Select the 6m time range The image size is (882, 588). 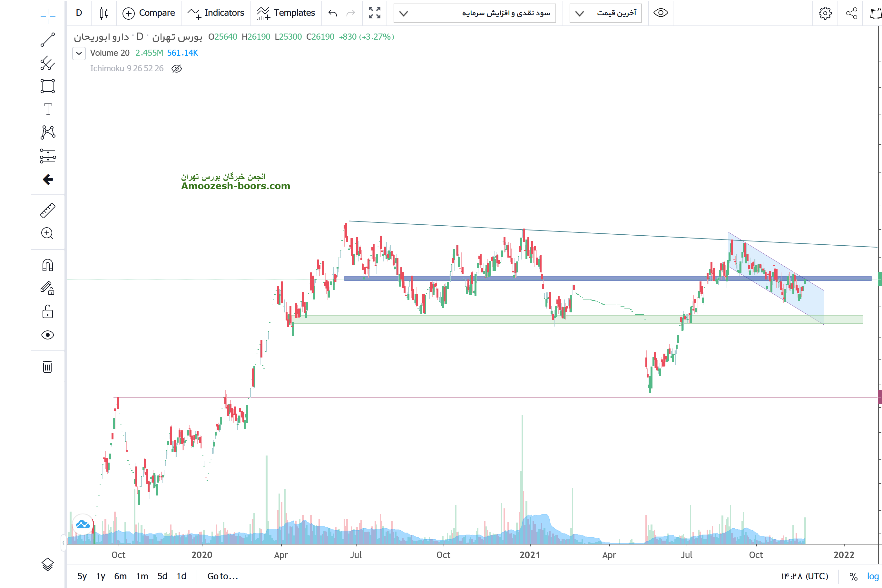[x=120, y=576]
